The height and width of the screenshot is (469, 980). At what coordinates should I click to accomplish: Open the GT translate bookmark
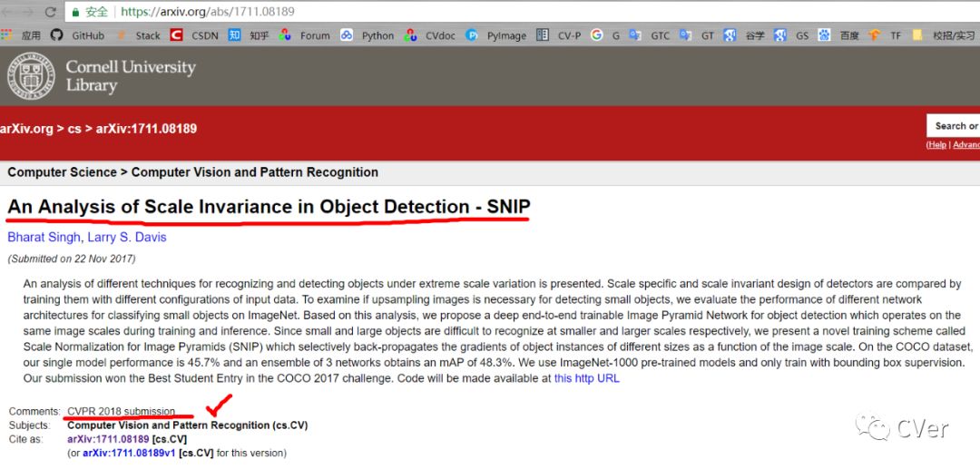697,35
